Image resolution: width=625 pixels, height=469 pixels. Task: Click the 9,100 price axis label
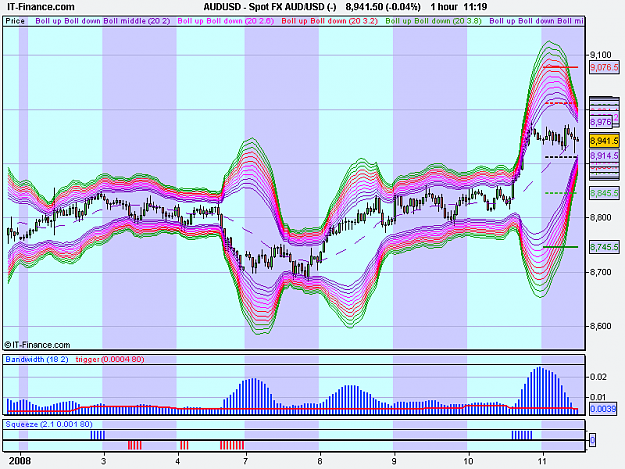(x=601, y=55)
